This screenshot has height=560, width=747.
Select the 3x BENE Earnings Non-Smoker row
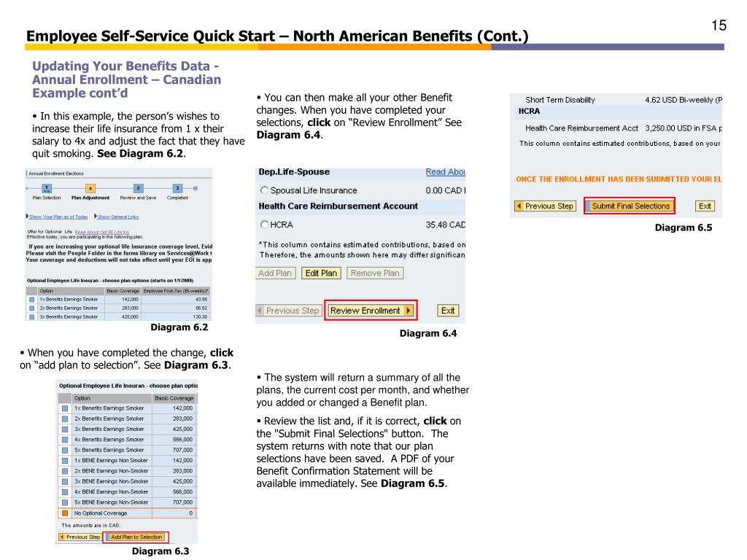(65, 481)
